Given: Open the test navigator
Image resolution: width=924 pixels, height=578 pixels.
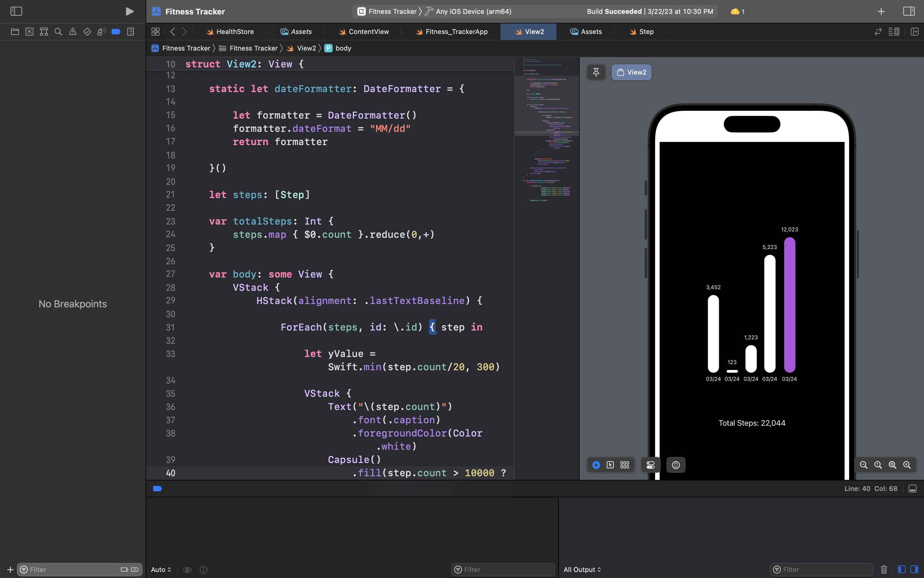Looking at the screenshot, I should (87, 32).
